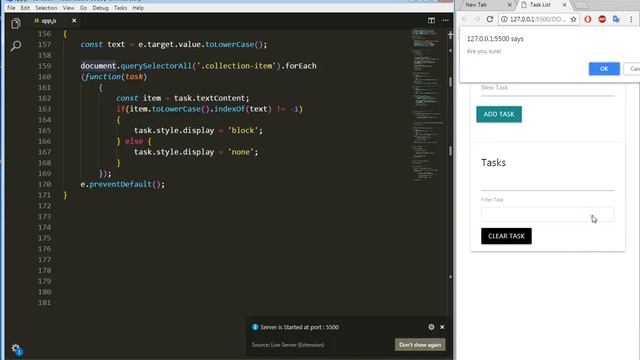Click the notification settings gear icon

(431, 327)
